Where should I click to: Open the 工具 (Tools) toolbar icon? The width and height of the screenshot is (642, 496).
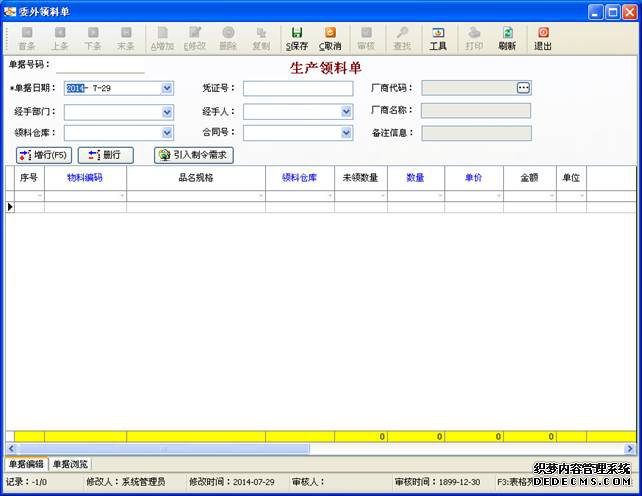pyautogui.click(x=438, y=38)
